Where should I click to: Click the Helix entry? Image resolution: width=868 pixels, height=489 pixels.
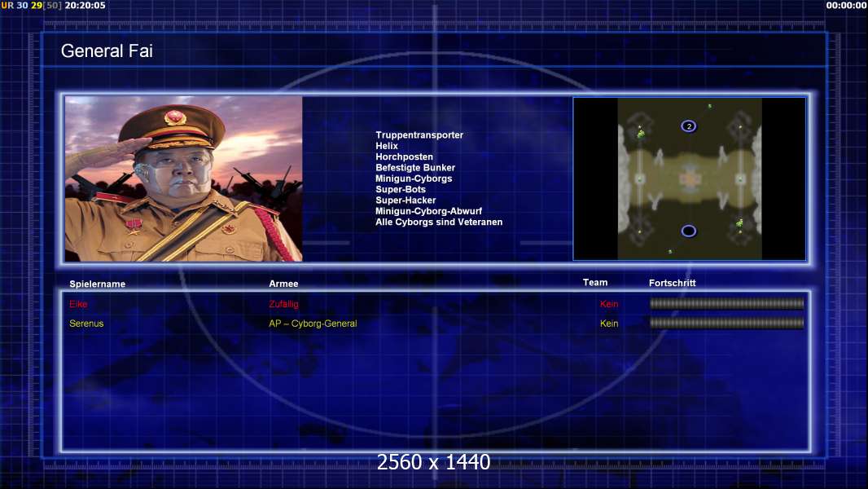[x=387, y=146]
